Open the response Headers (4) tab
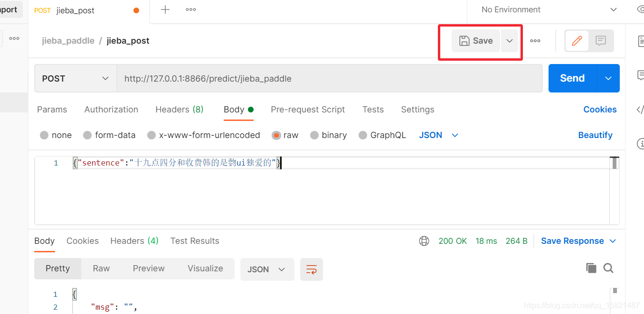Image resolution: width=644 pixels, height=314 pixels. click(x=134, y=241)
